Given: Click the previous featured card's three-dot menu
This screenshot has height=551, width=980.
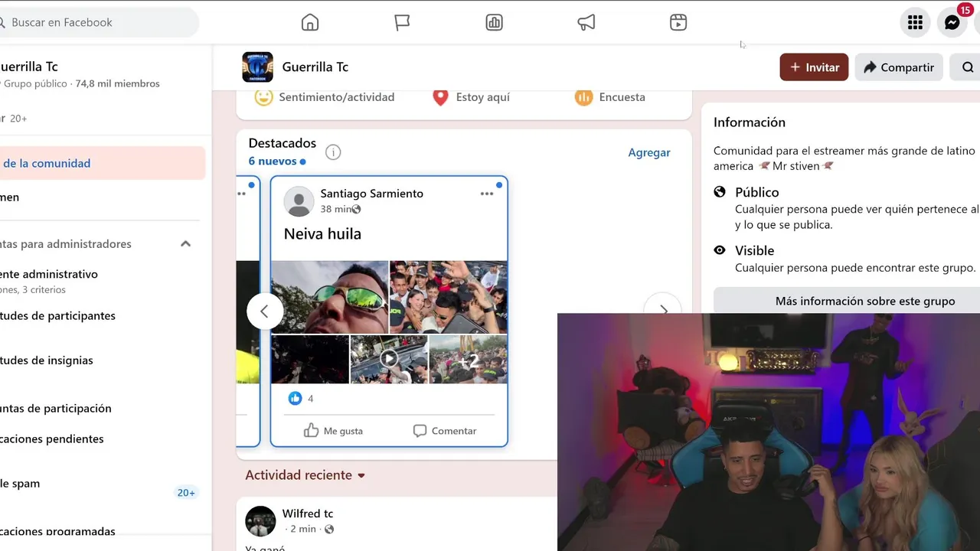Looking at the screenshot, I should (x=242, y=194).
